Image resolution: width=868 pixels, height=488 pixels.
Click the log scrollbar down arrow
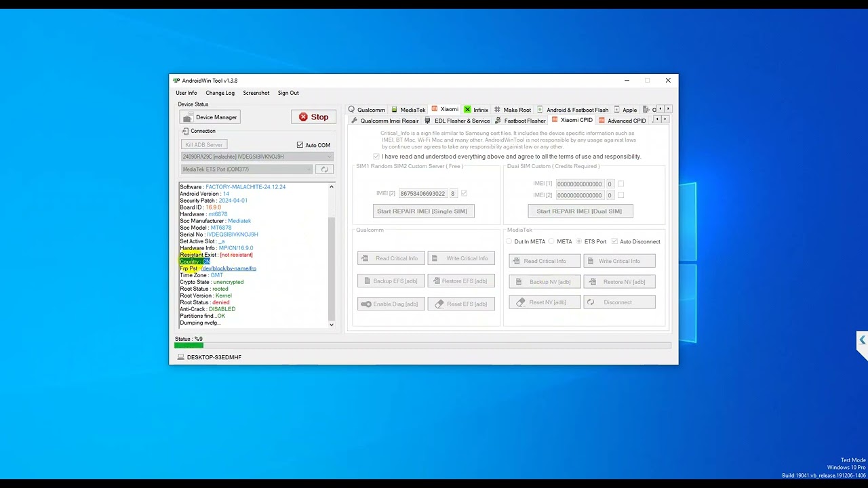[332, 325]
